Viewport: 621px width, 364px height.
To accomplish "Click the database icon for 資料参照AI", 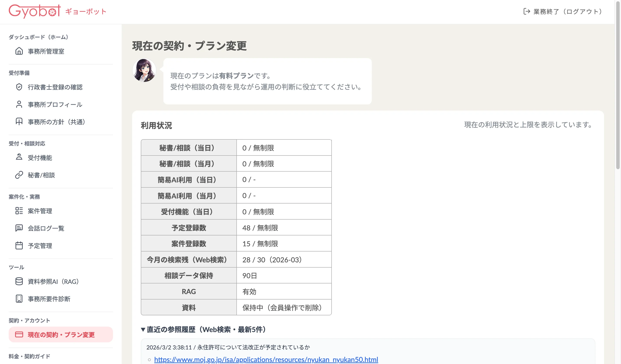I will [19, 281].
